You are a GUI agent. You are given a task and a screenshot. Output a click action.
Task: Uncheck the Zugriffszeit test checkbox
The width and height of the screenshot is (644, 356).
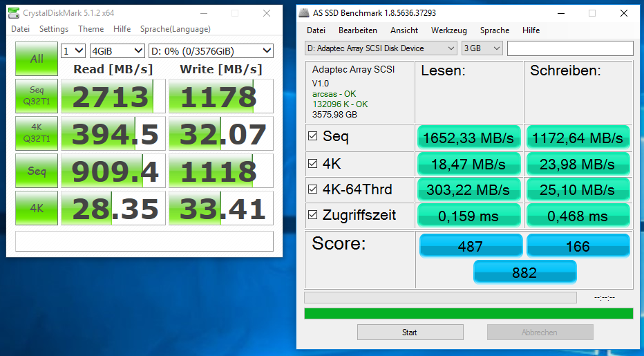tap(312, 214)
